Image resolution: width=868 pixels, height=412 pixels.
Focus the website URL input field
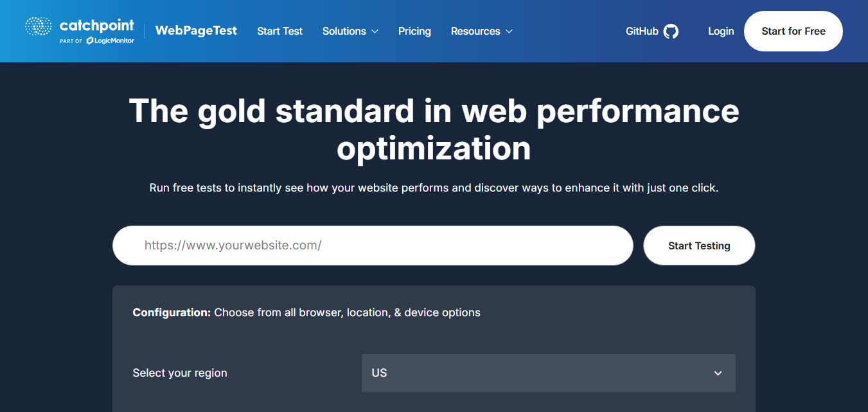tap(373, 246)
